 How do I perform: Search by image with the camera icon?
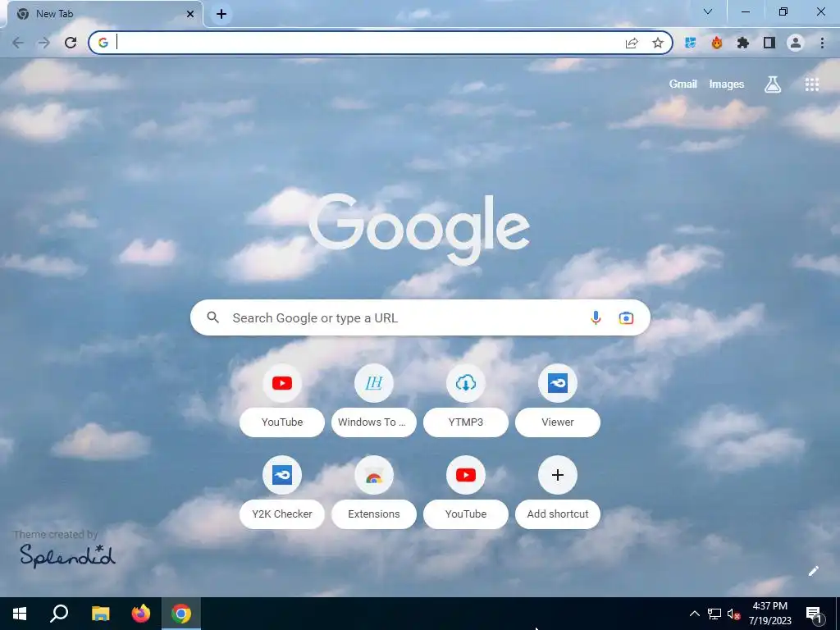pos(626,317)
